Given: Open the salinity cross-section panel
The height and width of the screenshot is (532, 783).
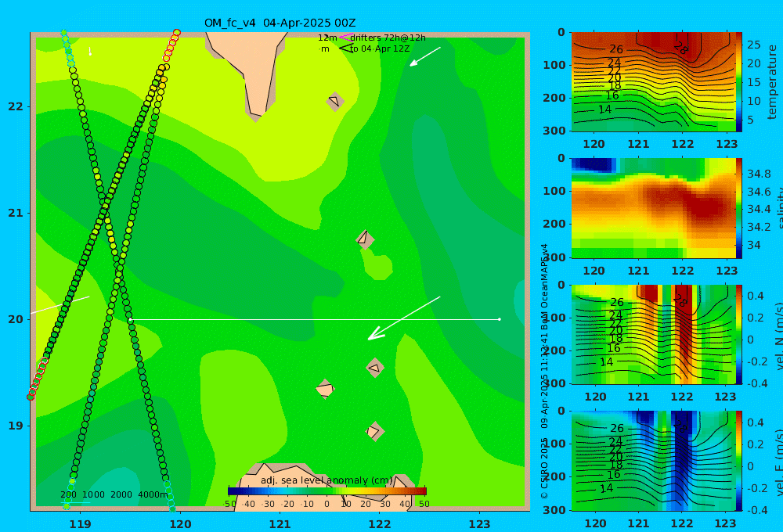Looking at the screenshot, I should click(653, 208).
